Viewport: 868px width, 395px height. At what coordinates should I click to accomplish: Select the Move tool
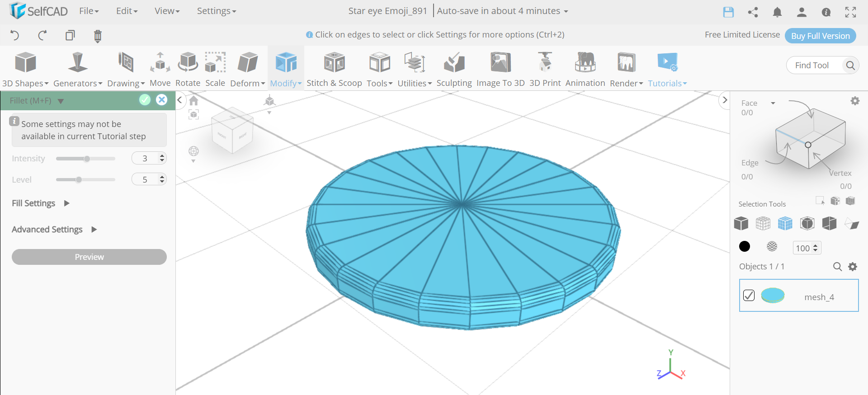point(160,69)
